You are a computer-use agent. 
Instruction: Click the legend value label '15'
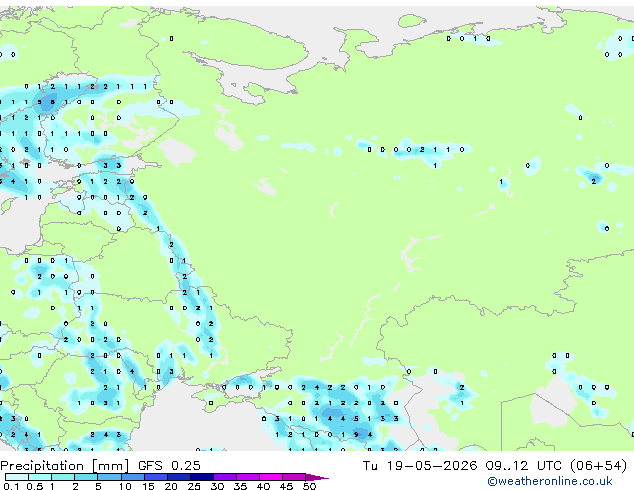148,486
